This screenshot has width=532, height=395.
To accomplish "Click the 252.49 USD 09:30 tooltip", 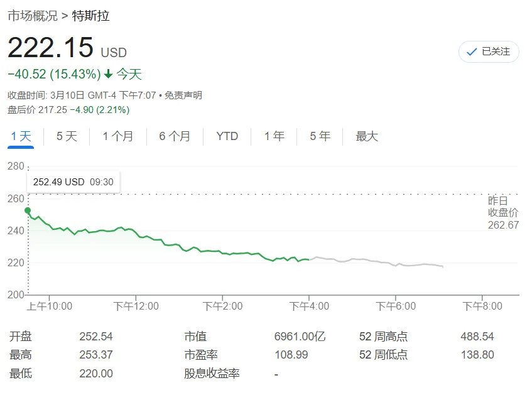I will pyautogui.click(x=73, y=182).
